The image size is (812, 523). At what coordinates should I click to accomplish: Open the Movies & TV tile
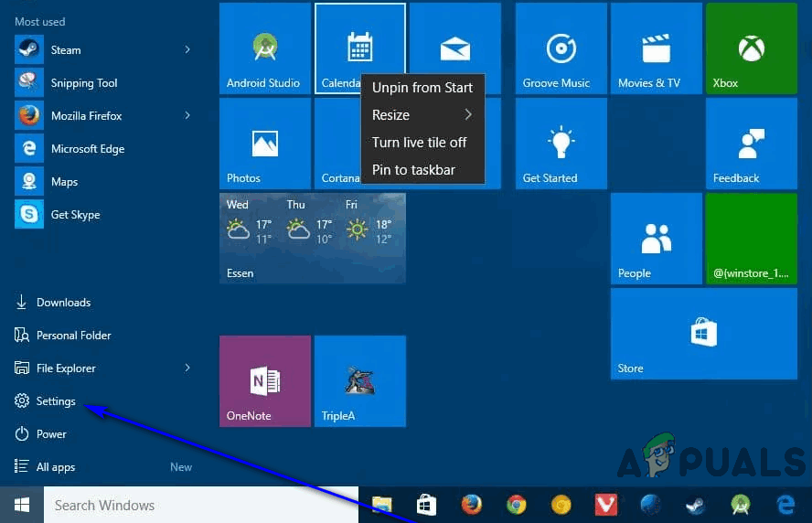tap(656, 48)
